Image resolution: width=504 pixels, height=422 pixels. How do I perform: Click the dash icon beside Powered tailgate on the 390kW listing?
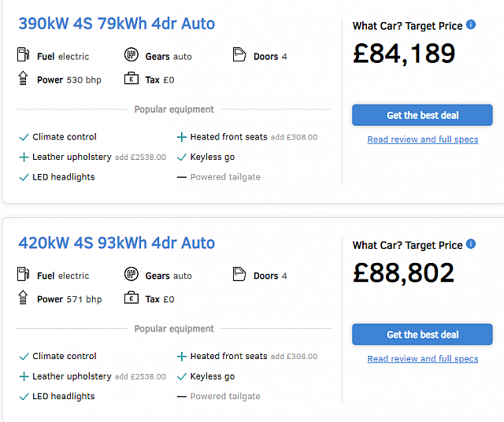182,177
